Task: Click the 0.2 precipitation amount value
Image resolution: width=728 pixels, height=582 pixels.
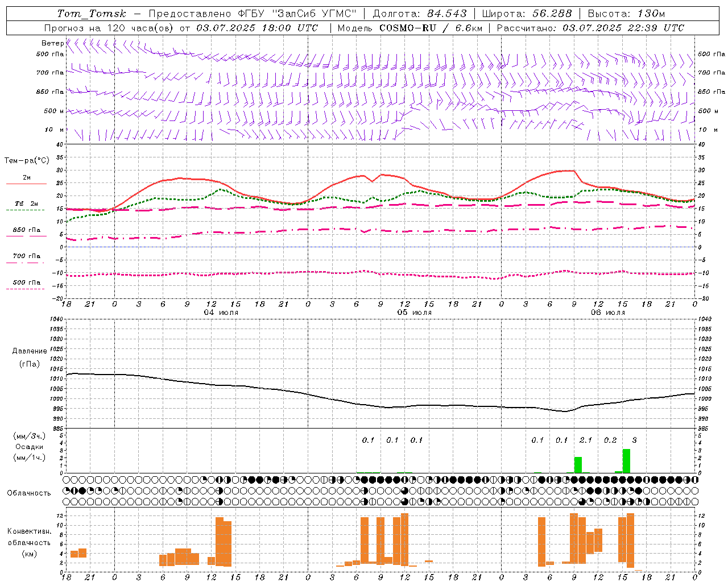Action: click(610, 440)
